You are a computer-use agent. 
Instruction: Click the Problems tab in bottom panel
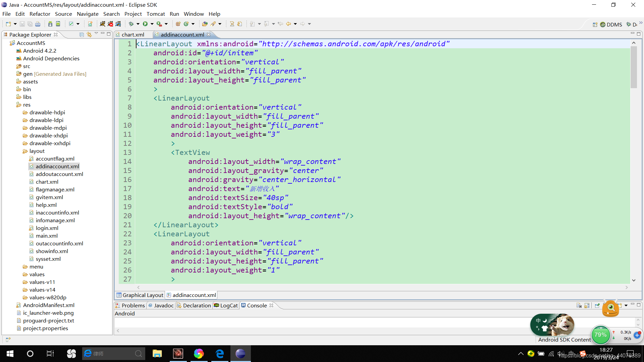132,305
